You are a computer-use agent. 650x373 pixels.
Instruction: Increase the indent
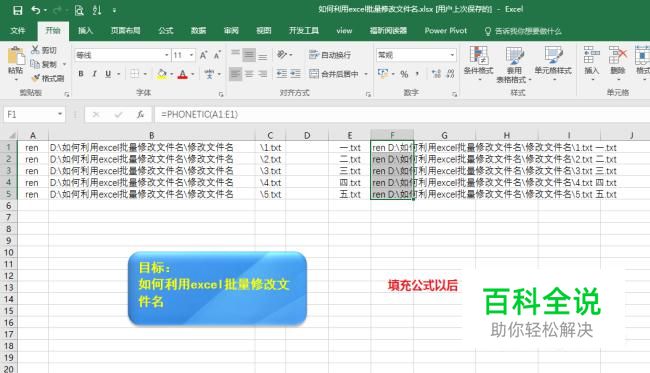[x=295, y=74]
